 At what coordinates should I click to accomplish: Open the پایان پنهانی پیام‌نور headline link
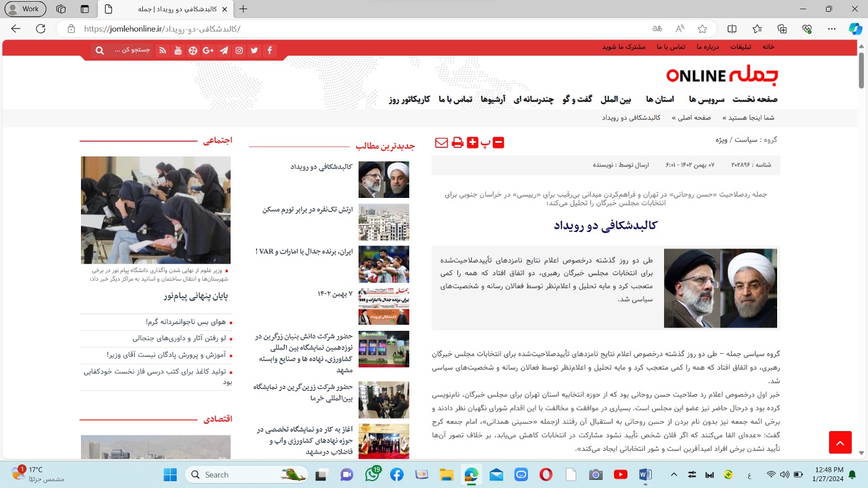[196, 296]
